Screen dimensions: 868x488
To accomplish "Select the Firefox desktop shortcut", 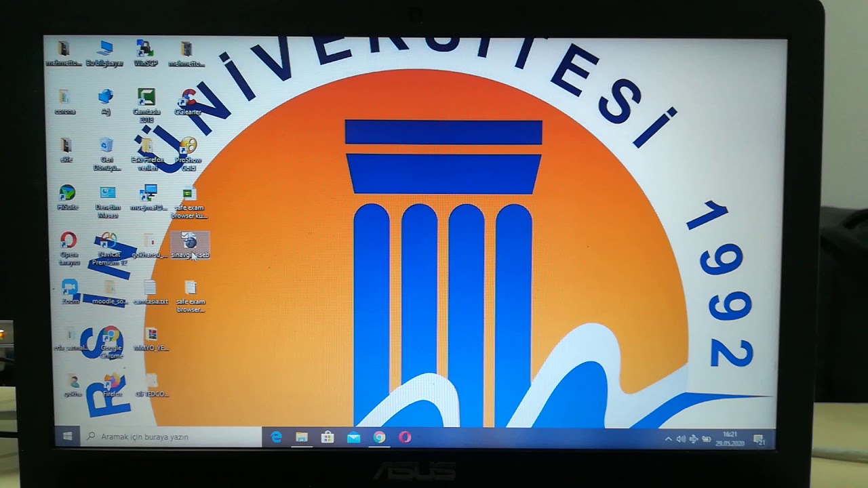I will [112, 385].
